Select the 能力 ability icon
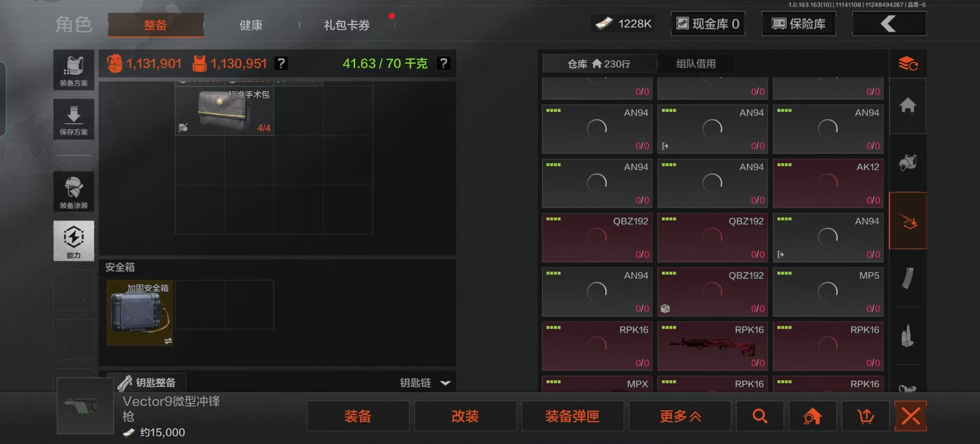Screen dimensions: 980x444 [73, 241]
